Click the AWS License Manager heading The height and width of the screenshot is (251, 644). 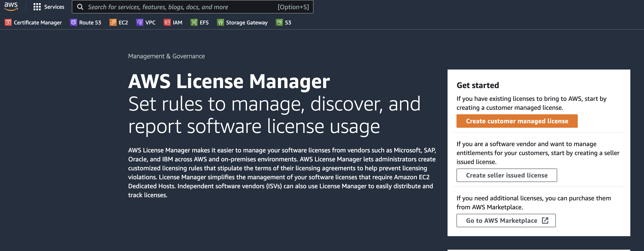pyautogui.click(x=229, y=81)
